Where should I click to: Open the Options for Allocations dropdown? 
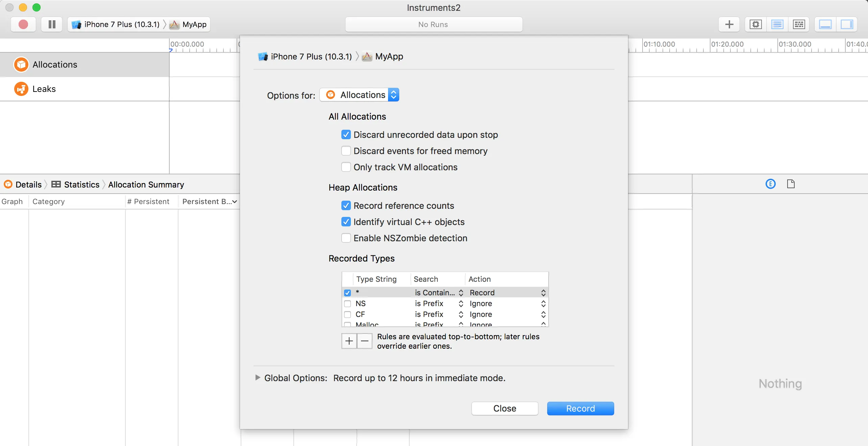click(x=359, y=95)
